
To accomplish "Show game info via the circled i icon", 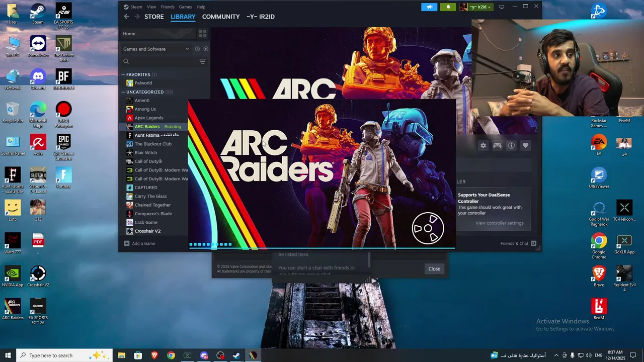I will pyautogui.click(x=511, y=145).
